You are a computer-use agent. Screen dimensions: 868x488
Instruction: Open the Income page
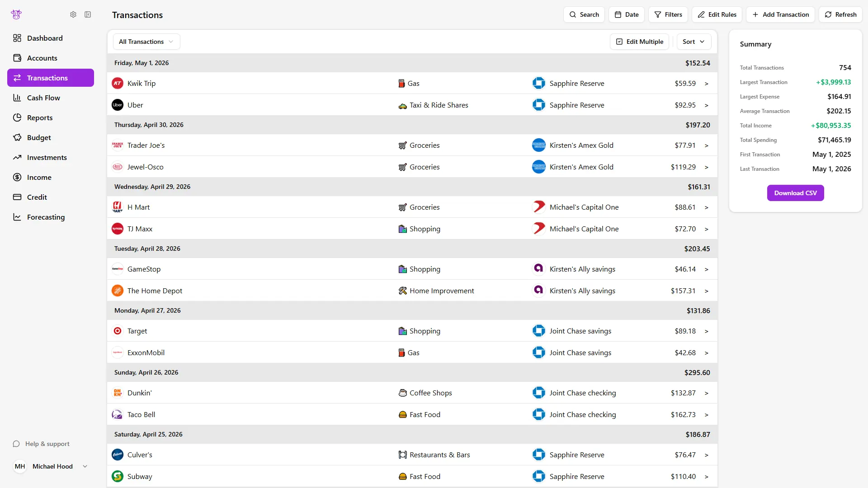tap(51, 177)
